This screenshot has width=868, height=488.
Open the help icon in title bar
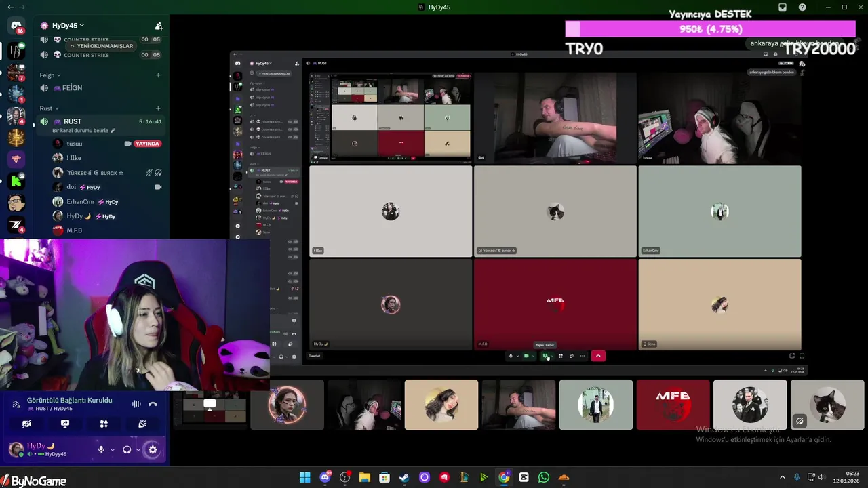[802, 7]
